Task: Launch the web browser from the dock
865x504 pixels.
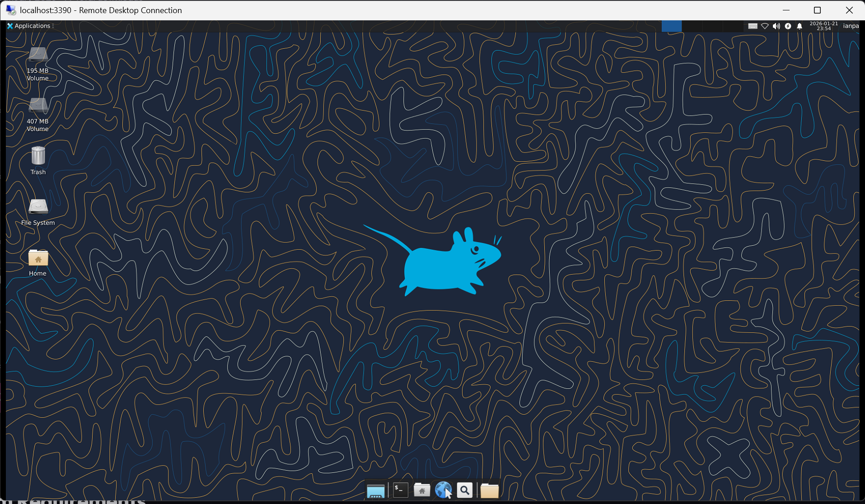Action: pos(443,490)
